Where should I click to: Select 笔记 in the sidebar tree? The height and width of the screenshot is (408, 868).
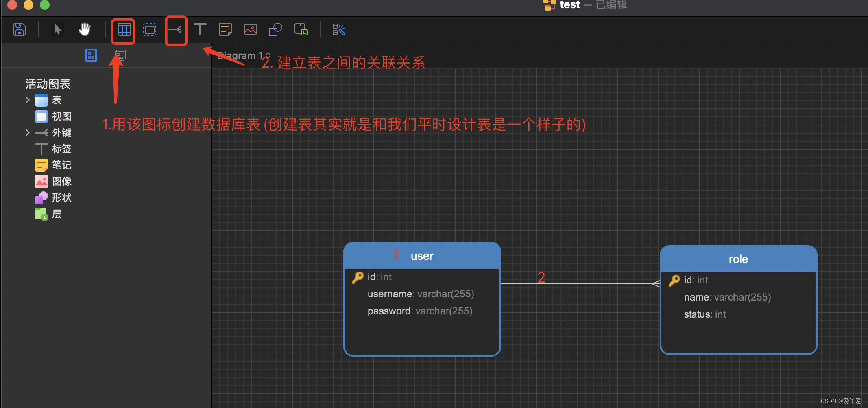point(62,165)
